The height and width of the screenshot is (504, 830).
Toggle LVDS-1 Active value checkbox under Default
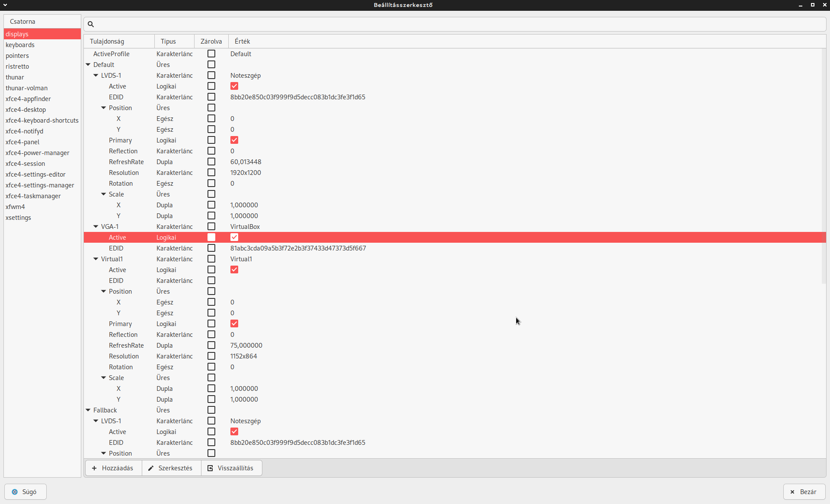click(234, 86)
